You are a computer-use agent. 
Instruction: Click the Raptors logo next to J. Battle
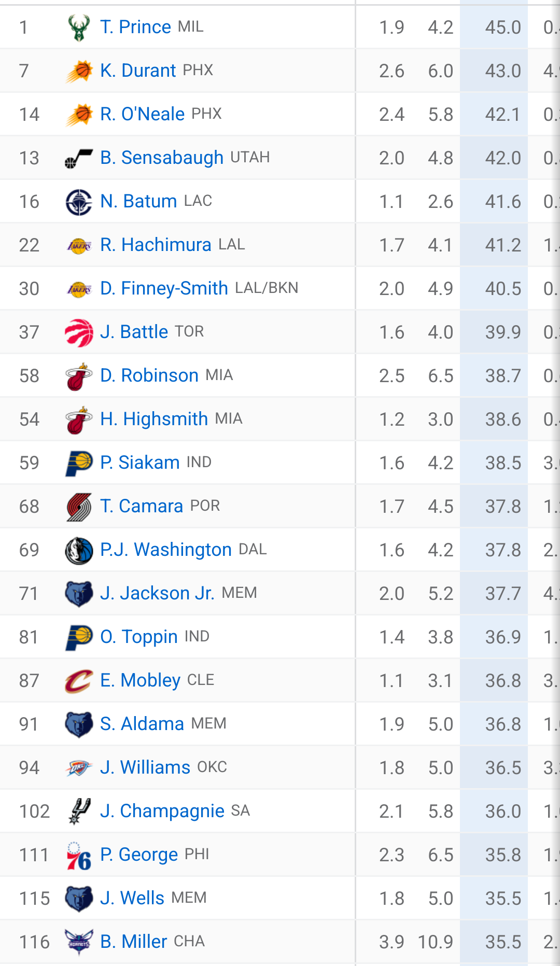(x=79, y=332)
